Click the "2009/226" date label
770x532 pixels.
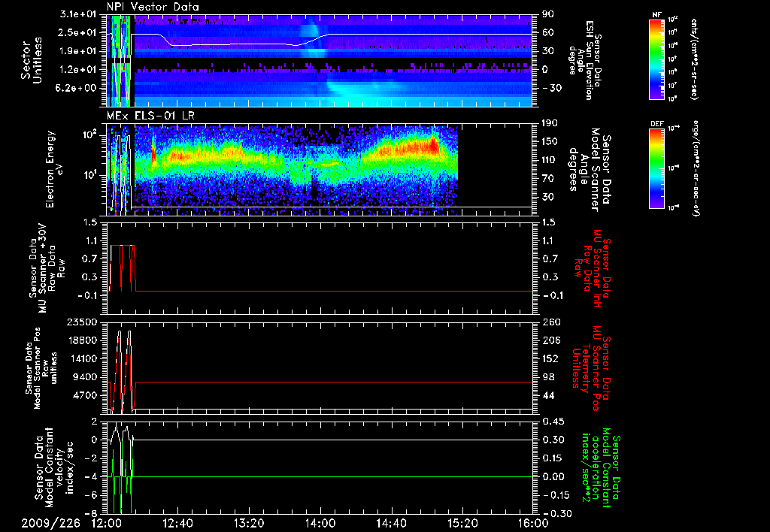pyautogui.click(x=50, y=523)
